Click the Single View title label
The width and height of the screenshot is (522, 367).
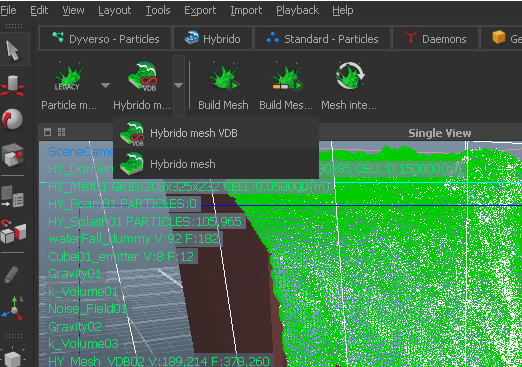pos(440,133)
